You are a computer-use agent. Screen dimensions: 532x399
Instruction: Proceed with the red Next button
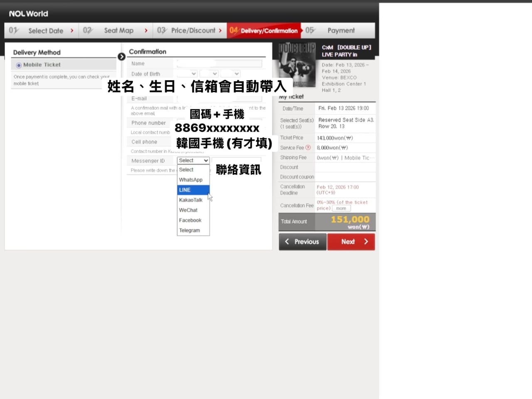(x=351, y=241)
